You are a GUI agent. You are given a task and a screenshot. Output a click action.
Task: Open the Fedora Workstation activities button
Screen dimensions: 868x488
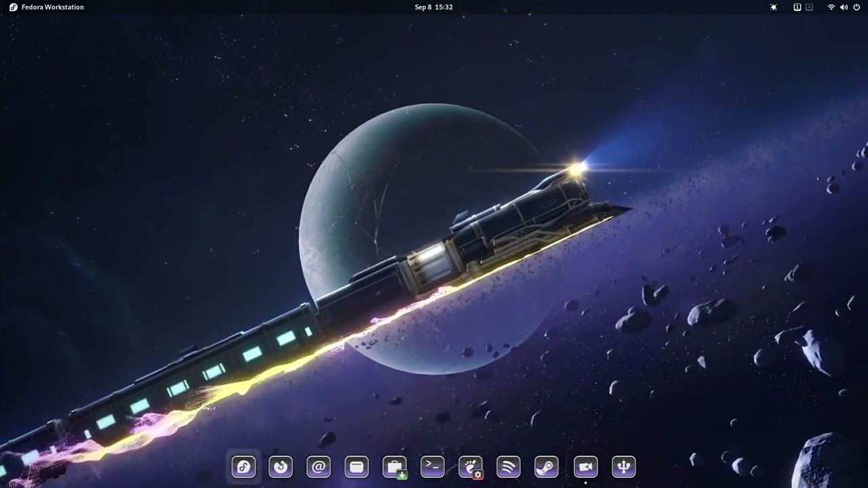point(46,7)
